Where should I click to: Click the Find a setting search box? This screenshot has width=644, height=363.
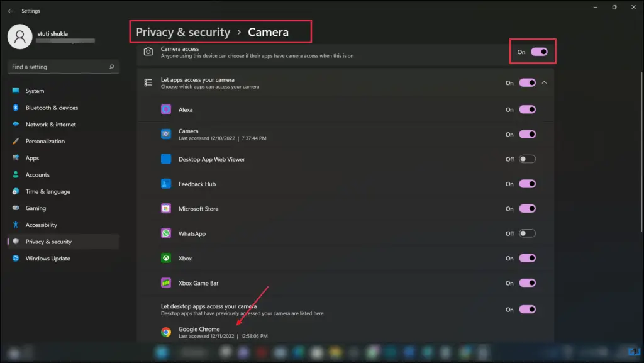pos(64,67)
